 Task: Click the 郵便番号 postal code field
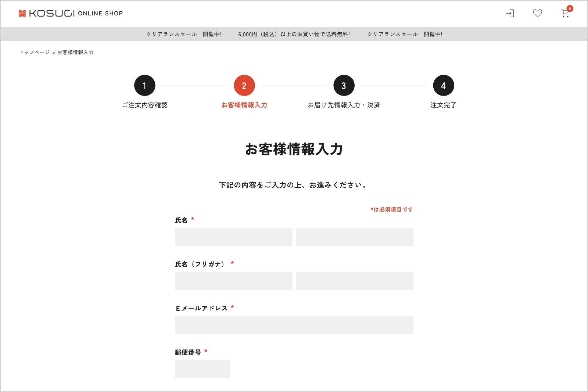(202, 369)
